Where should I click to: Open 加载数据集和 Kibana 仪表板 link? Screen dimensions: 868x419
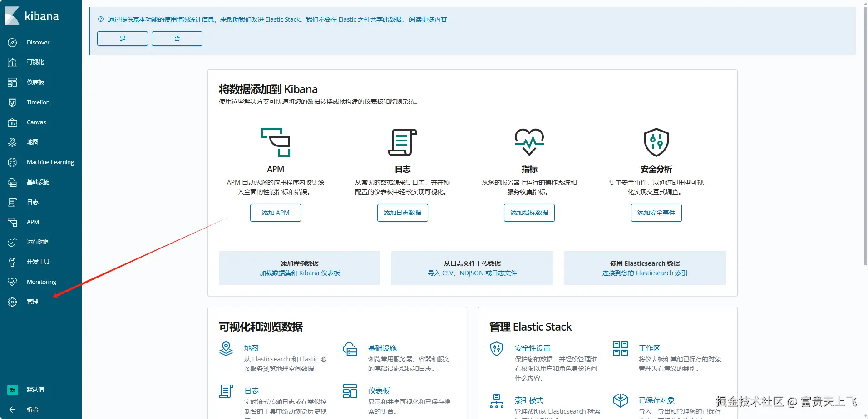coord(300,273)
